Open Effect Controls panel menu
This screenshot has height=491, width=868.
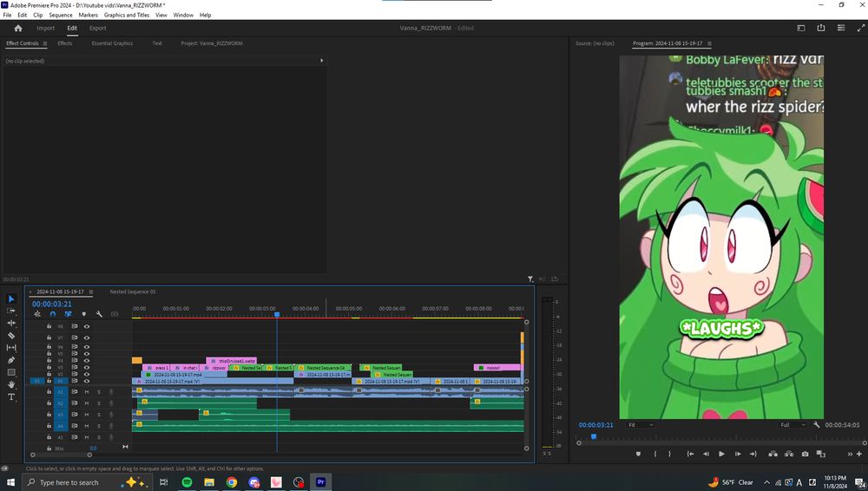[x=45, y=43]
